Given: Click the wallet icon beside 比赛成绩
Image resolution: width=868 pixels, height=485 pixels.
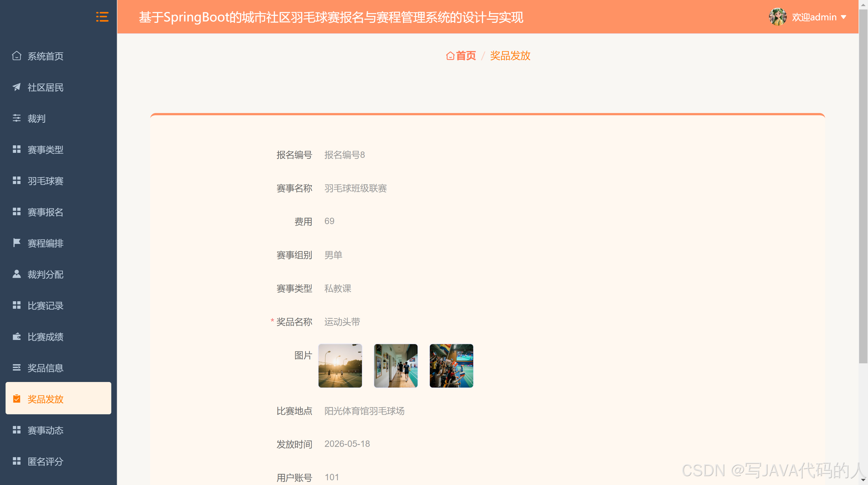Looking at the screenshot, I should (x=16, y=336).
